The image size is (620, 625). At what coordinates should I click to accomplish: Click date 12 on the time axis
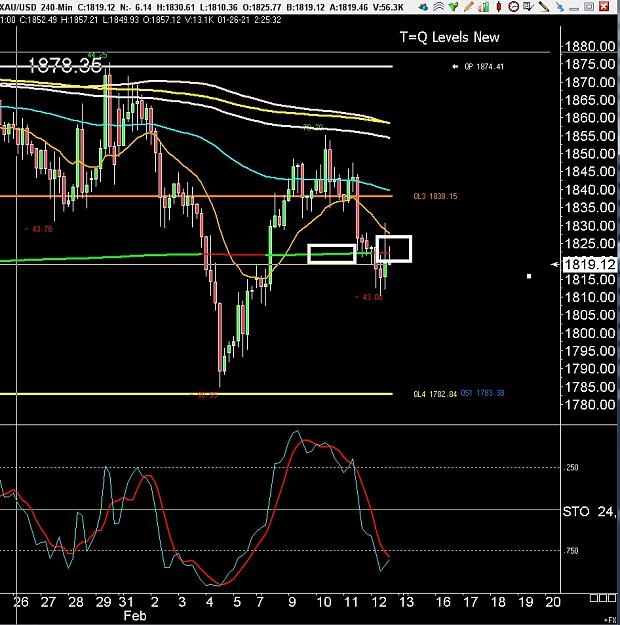[379, 602]
